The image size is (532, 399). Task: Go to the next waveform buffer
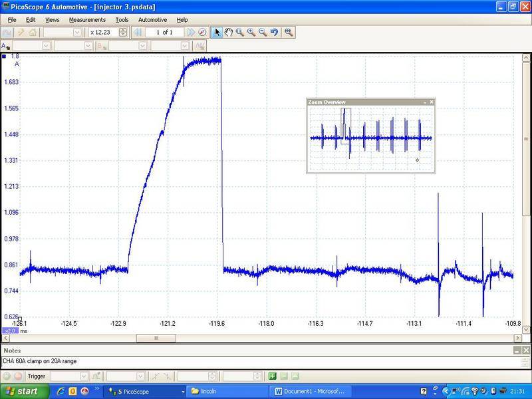click(191, 32)
